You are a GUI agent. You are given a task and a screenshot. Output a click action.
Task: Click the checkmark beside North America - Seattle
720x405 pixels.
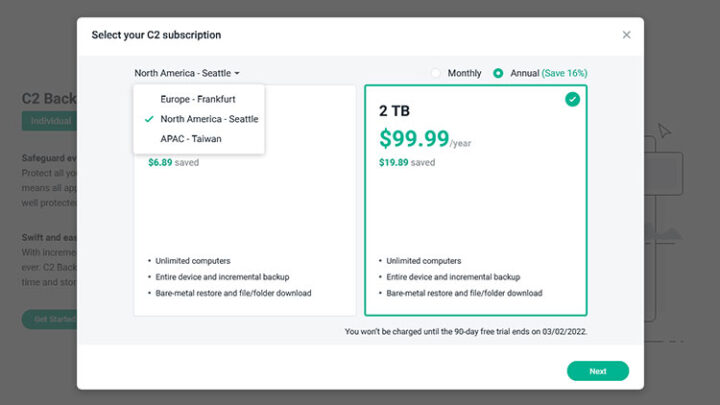[x=149, y=119]
